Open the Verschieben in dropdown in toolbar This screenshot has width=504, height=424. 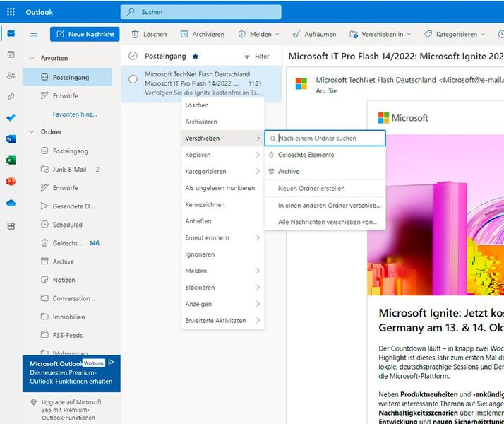[380, 34]
